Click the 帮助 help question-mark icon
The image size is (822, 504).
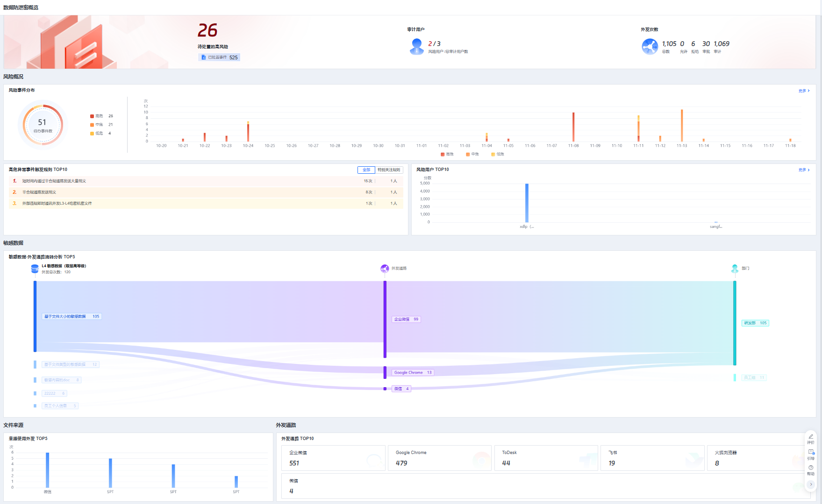coord(811,468)
